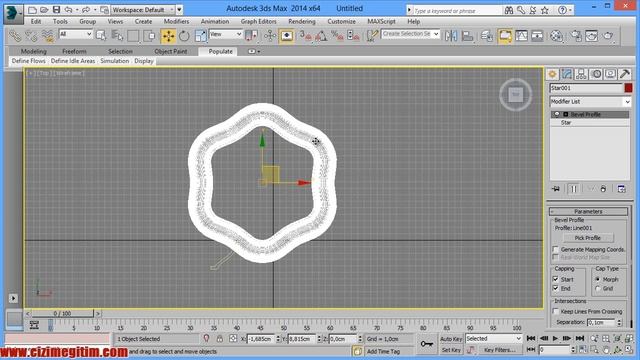Open the Graph Editors menu
The image size is (640, 360).
coord(258,21)
